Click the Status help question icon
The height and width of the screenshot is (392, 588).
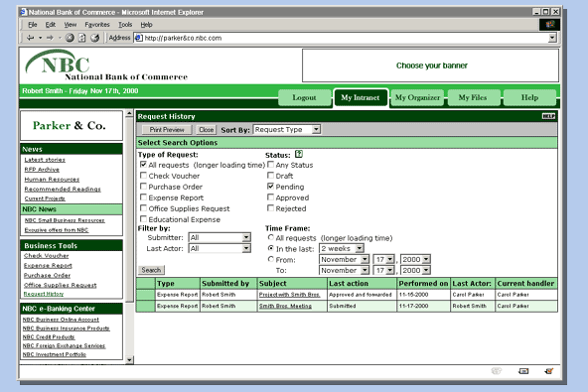[299, 154]
